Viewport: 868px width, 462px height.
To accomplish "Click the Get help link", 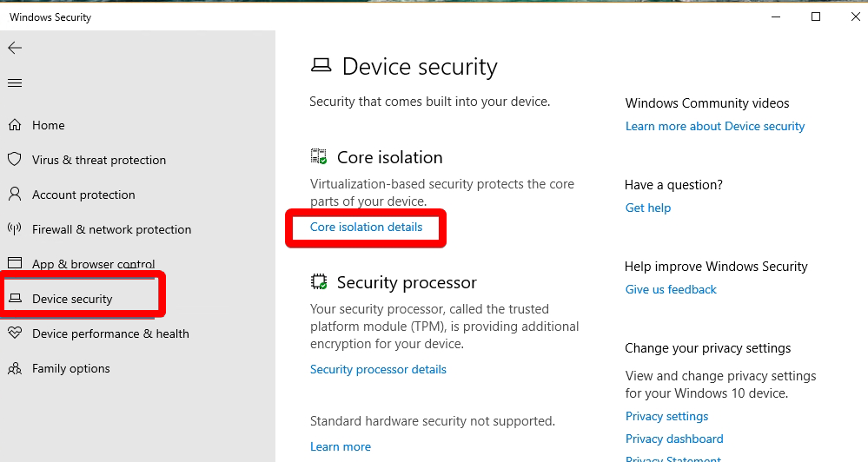I will click(647, 208).
